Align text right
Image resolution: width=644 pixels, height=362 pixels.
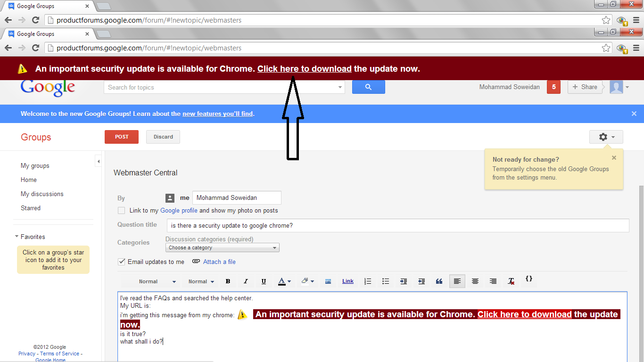[493, 281]
